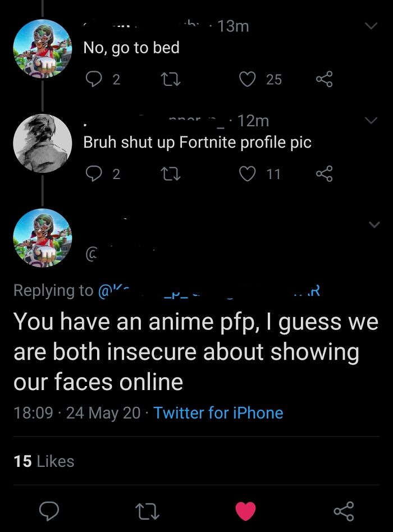Unlike the anime pfp tweet
This screenshot has height=532, width=393.
(246, 511)
